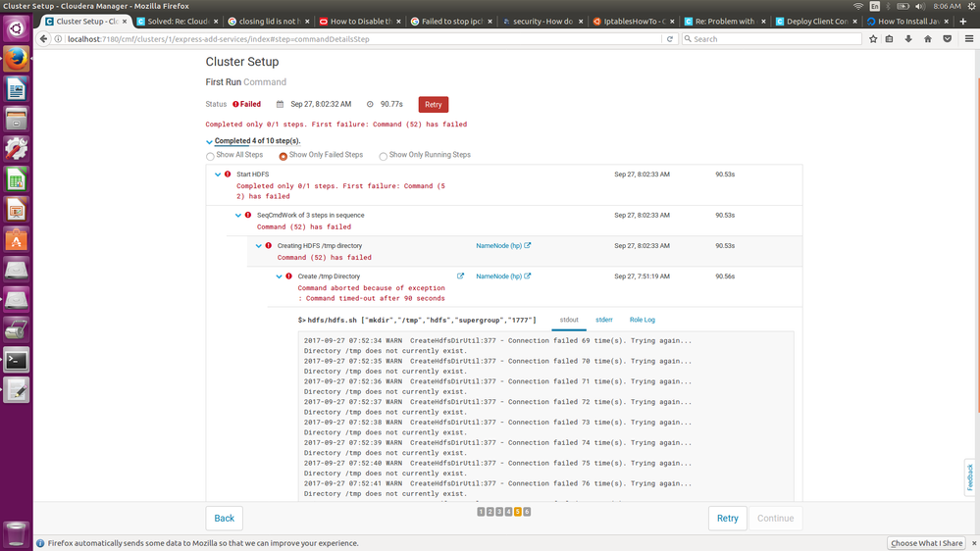Launch Ubuntu Software Center icon

click(17, 240)
